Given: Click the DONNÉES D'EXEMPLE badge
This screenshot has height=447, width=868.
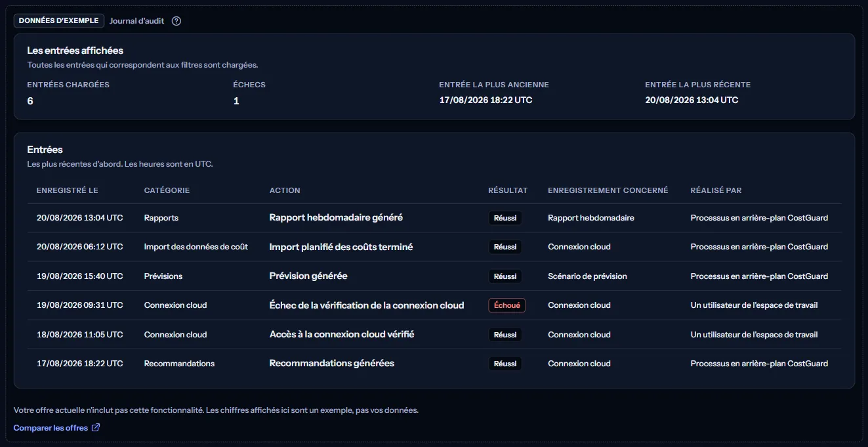Looking at the screenshot, I should 59,21.
